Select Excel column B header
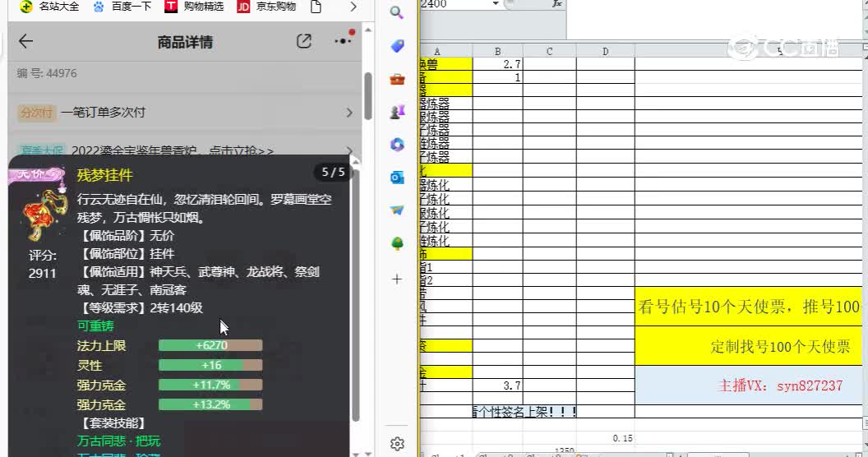This screenshot has width=868, height=457. point(497,51)
